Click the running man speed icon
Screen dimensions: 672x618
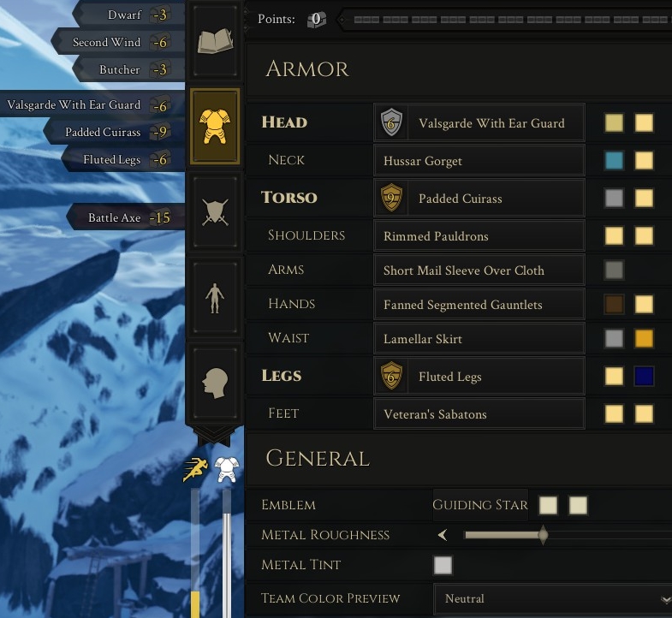[195, 469]
